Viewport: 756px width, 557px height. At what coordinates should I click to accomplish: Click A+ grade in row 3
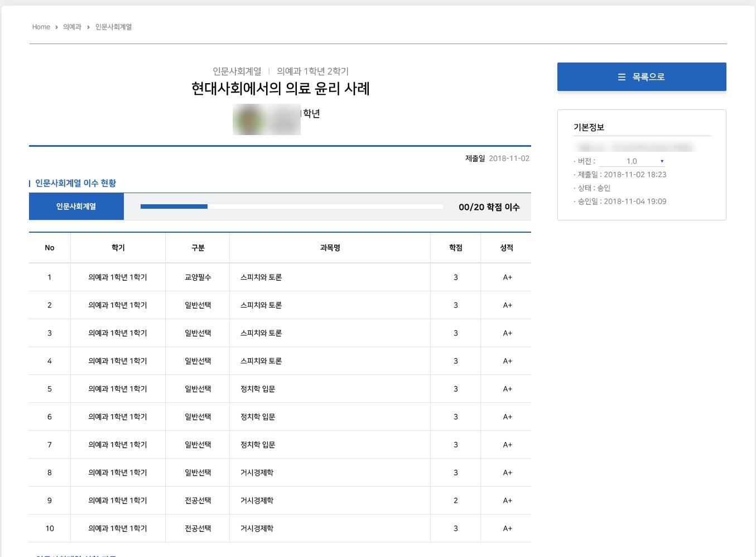coord(508,333)
